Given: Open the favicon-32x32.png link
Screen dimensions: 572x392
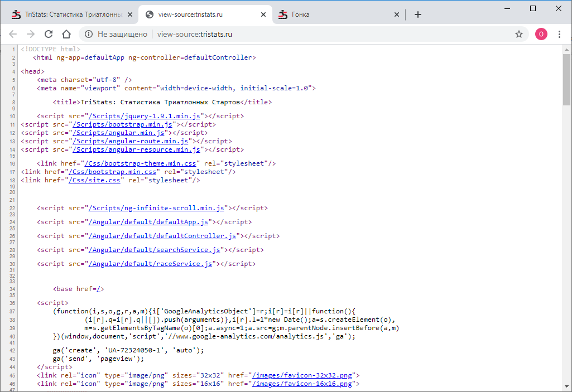Looking at the screenshot, I should coord(302,375).
